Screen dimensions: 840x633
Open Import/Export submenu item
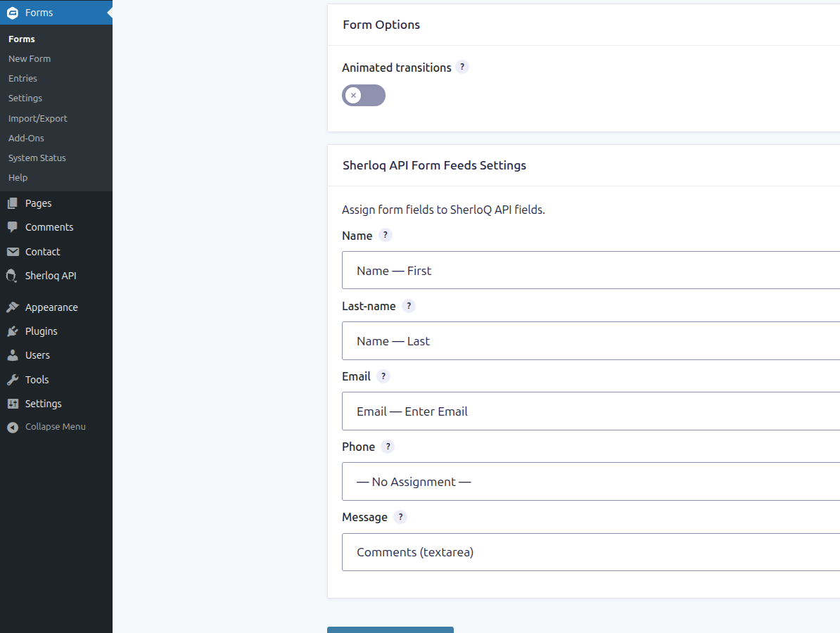click(38, 118)
